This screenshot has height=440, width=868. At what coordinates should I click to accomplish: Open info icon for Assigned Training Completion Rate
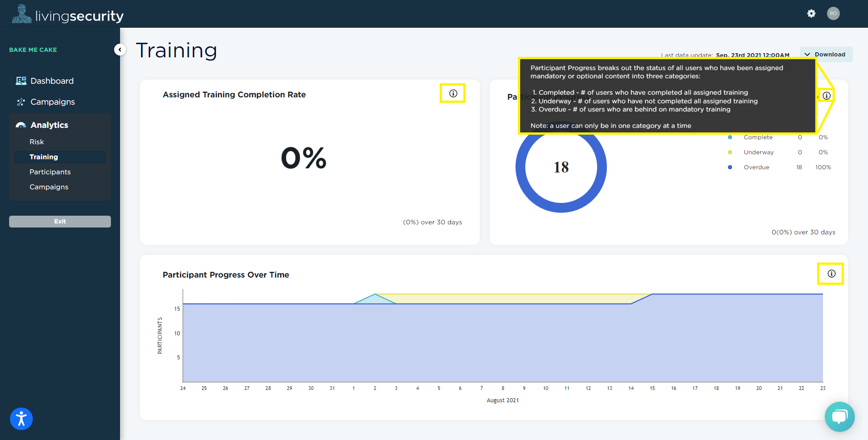[x=453, y=93]
